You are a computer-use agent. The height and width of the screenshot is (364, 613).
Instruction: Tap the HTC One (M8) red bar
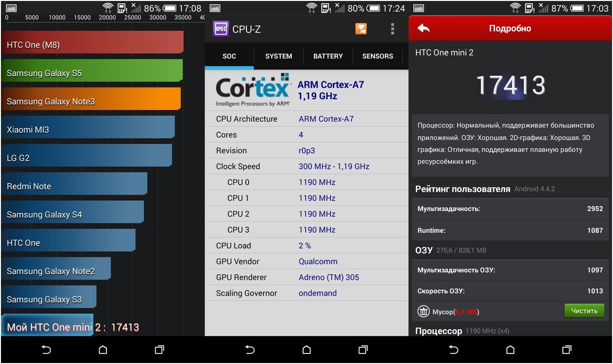[92, 43]
